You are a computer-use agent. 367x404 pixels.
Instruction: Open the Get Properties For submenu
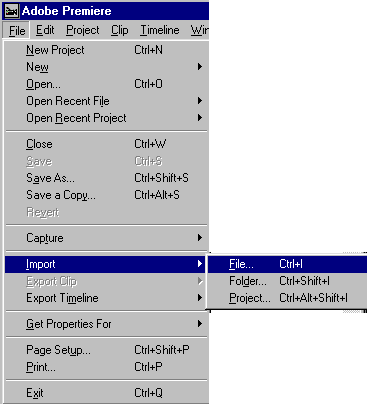pos(107,324)
